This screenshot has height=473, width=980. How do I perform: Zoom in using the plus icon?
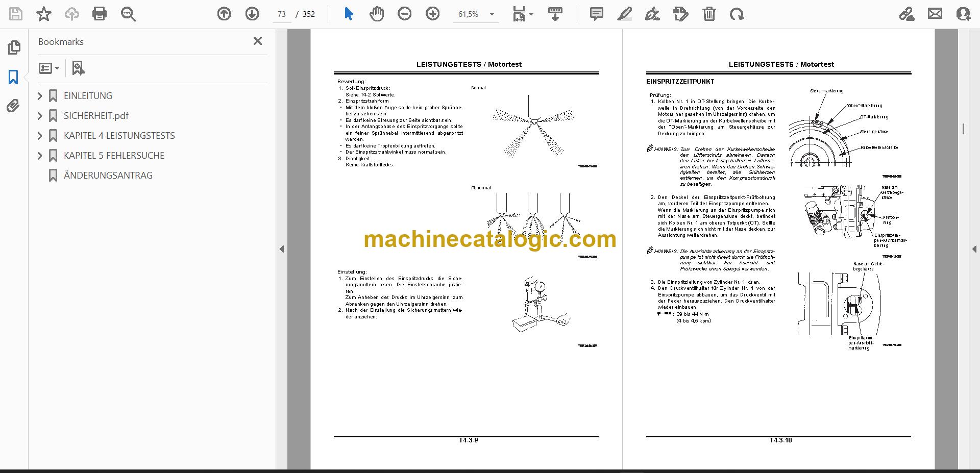[x=433, y=14]
